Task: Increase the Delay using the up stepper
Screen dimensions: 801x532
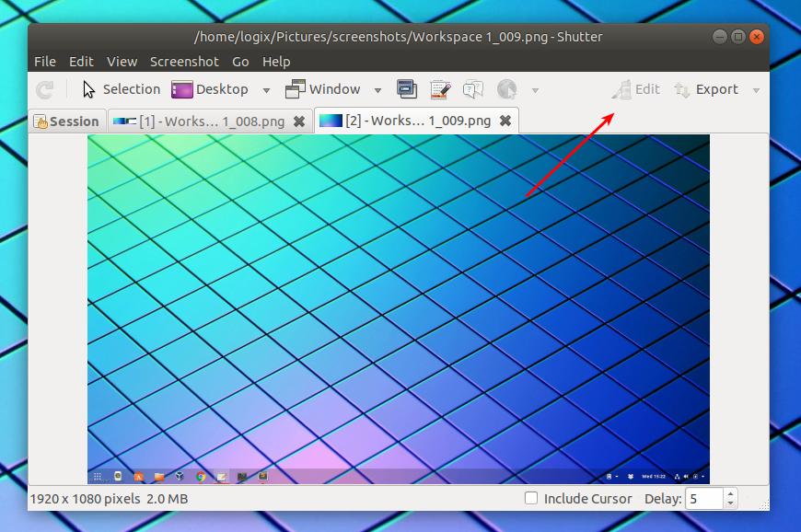Action: tap(729, 493)
